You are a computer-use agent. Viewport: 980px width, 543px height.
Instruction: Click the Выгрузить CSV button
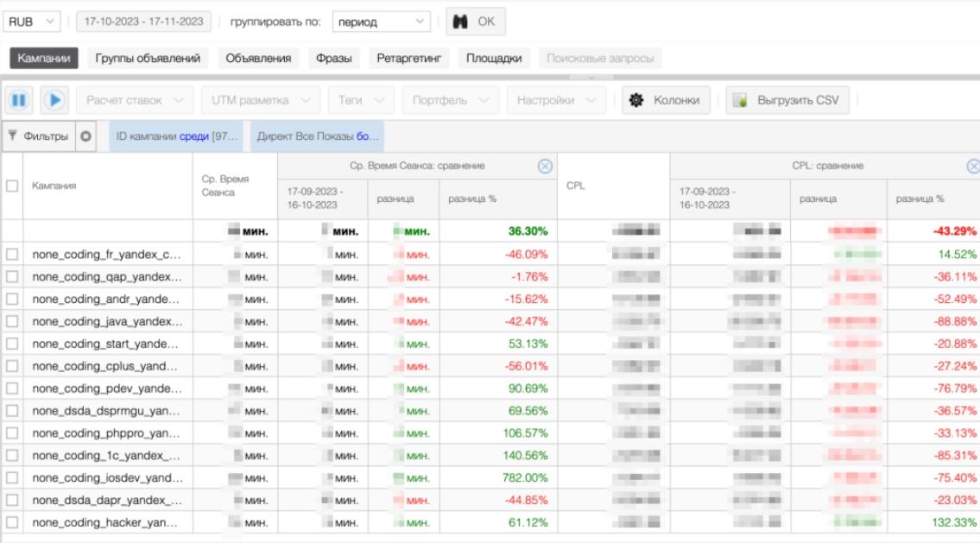[787, 100]
